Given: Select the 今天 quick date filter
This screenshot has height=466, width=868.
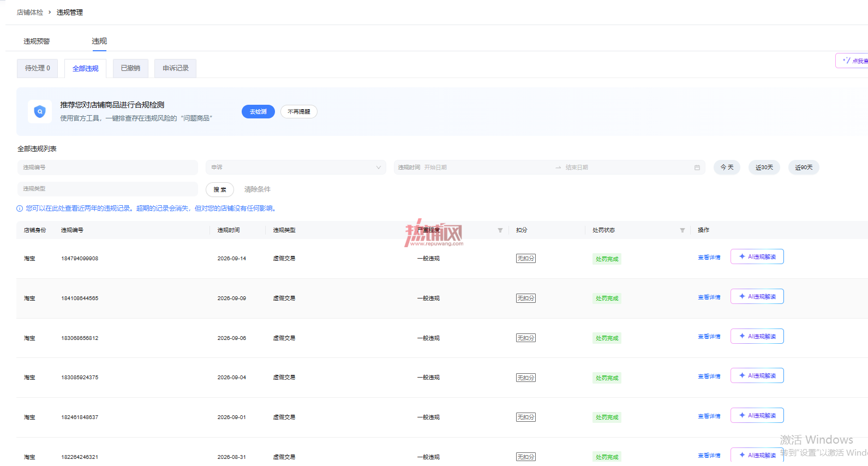Looking at the screenshot, I should [727, 168].
